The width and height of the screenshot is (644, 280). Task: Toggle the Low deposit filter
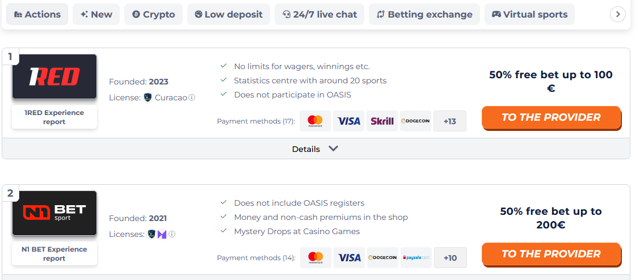[x=229, y=14]
